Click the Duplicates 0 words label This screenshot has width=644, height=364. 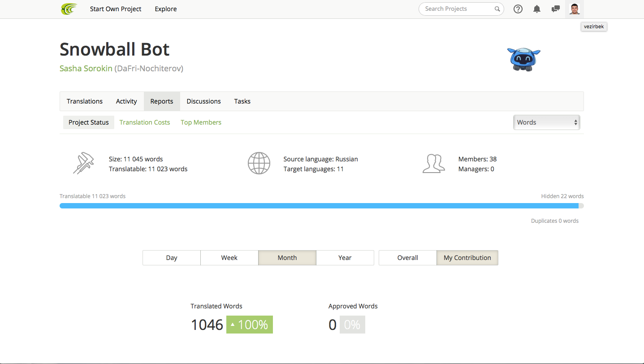point(555,221)
